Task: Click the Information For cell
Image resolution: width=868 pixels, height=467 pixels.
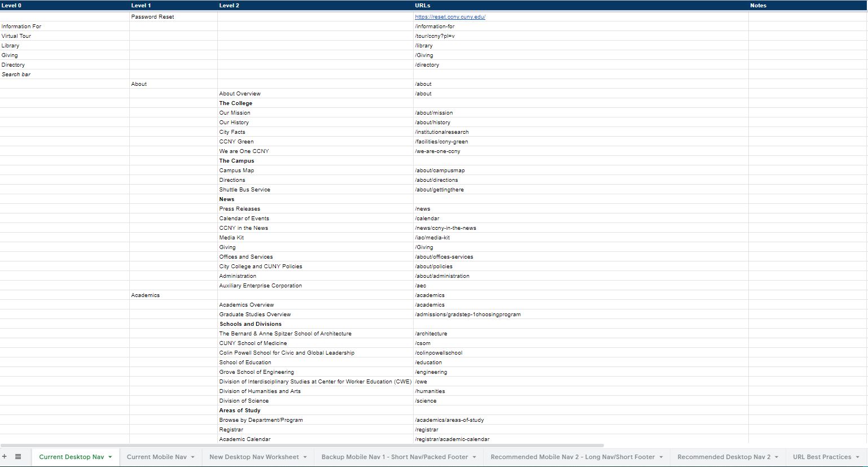Action: point(65,27)
